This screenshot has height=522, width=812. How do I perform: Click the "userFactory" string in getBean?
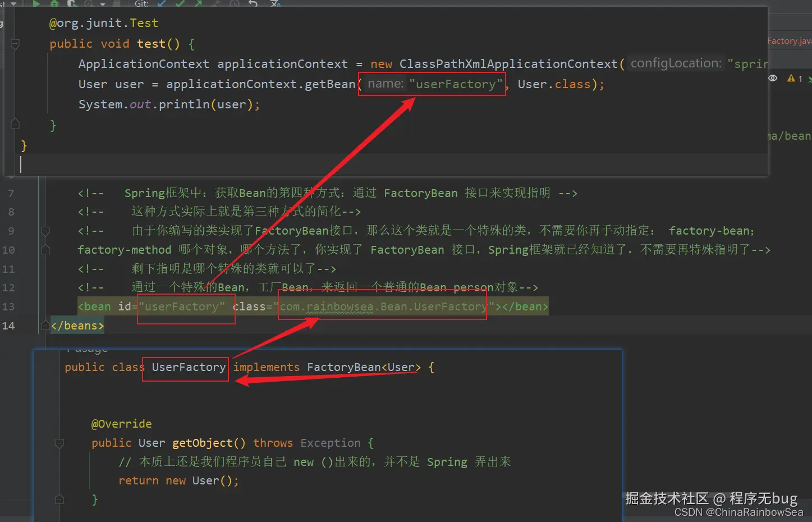coord(456,84)
